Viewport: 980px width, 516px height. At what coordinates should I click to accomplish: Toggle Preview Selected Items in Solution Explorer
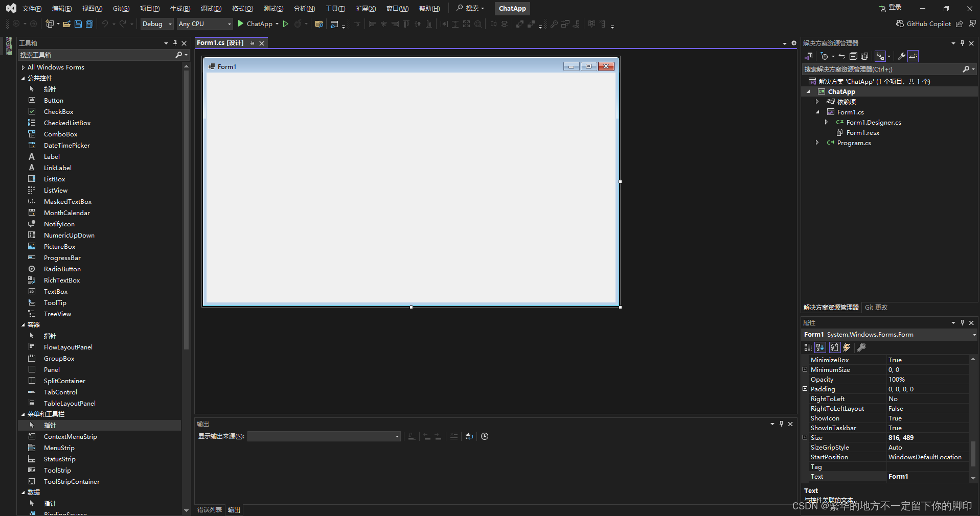(x=913, y=56)
